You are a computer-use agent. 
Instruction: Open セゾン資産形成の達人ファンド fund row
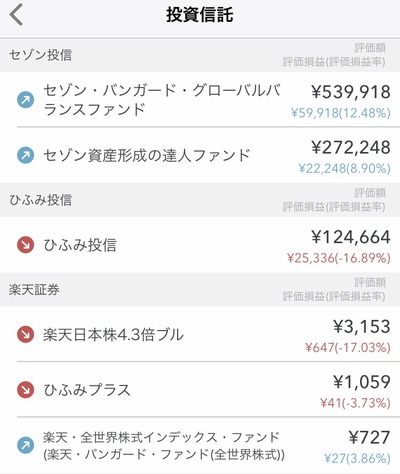pyautogui.click(x=200, y=155)
